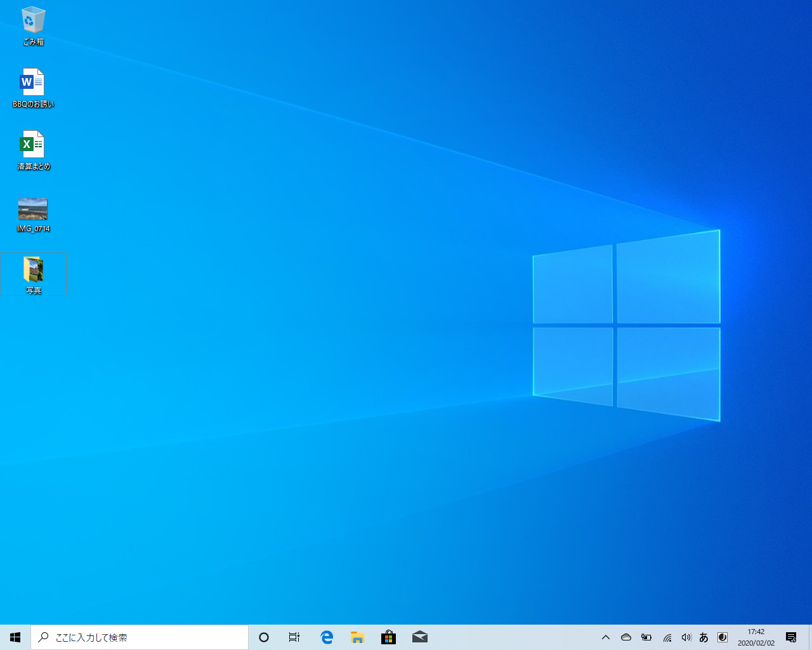Viewport: 812px width, 650px height.
Task: Open calendar via 17:42 clock
Action: pos(756,637)
